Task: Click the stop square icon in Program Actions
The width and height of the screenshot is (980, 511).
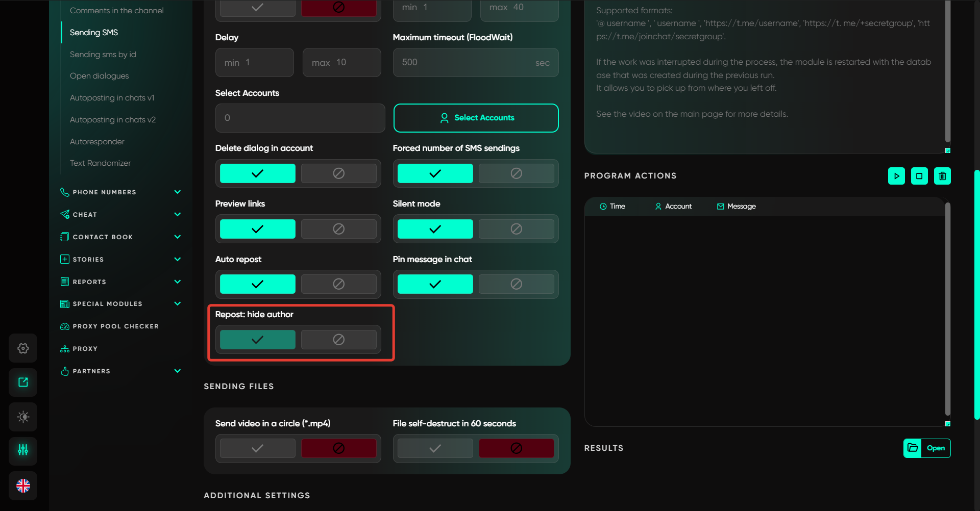Action: (x=919, y=176)
